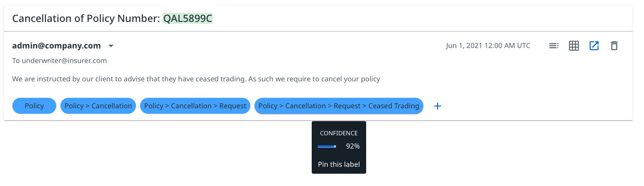Image resolution: width=644 pixels, height=186 pixels.
Task: Click the email body text
Action: tap(196, 79)
